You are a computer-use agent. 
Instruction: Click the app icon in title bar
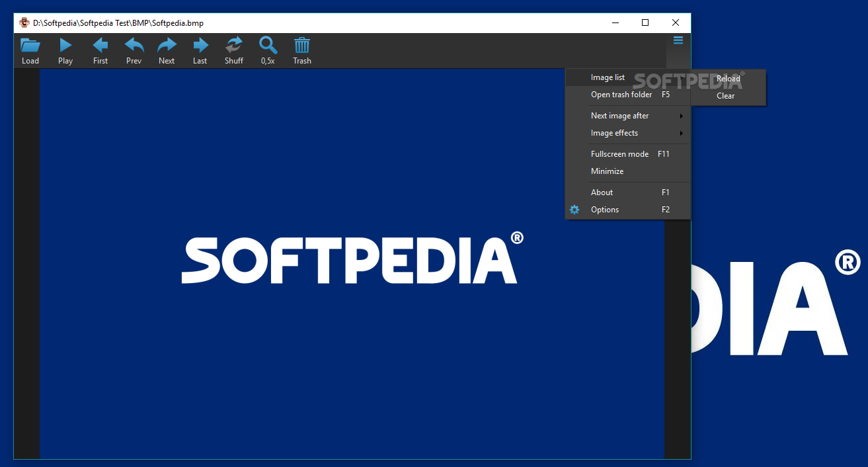pos(24,22)
